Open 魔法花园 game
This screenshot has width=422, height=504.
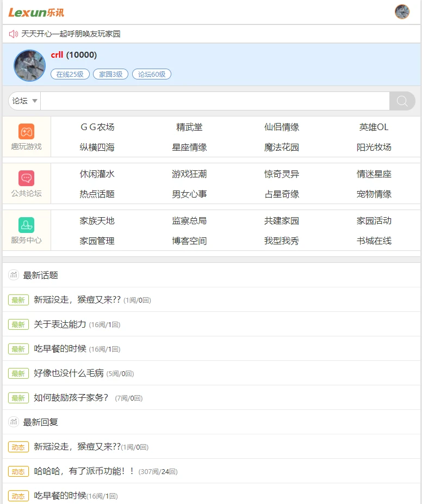click(x=282, y=147)
